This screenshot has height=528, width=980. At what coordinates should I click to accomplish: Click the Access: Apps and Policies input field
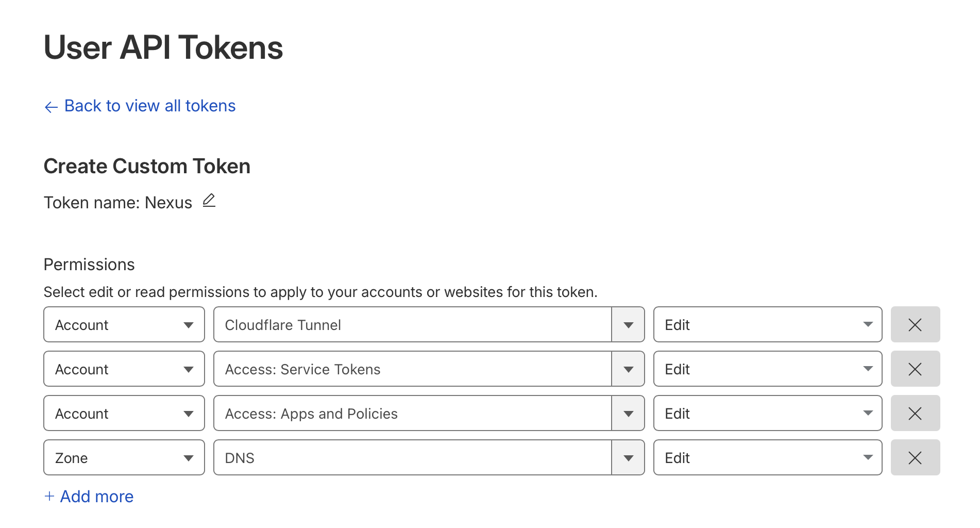click(412, 414)
